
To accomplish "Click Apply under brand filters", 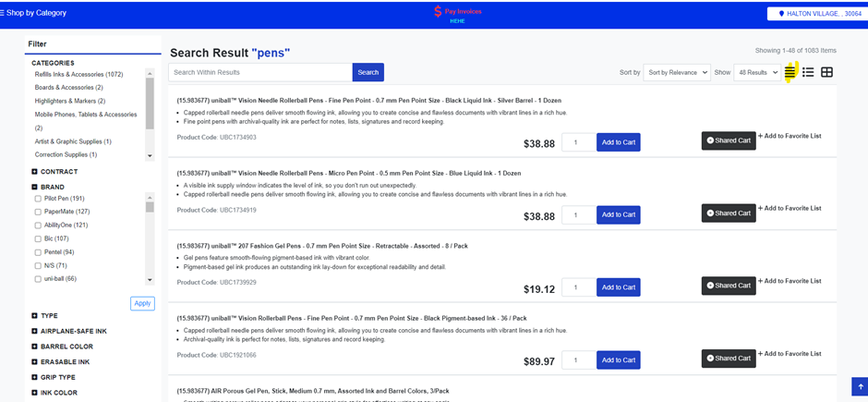I will click(142, 303).
